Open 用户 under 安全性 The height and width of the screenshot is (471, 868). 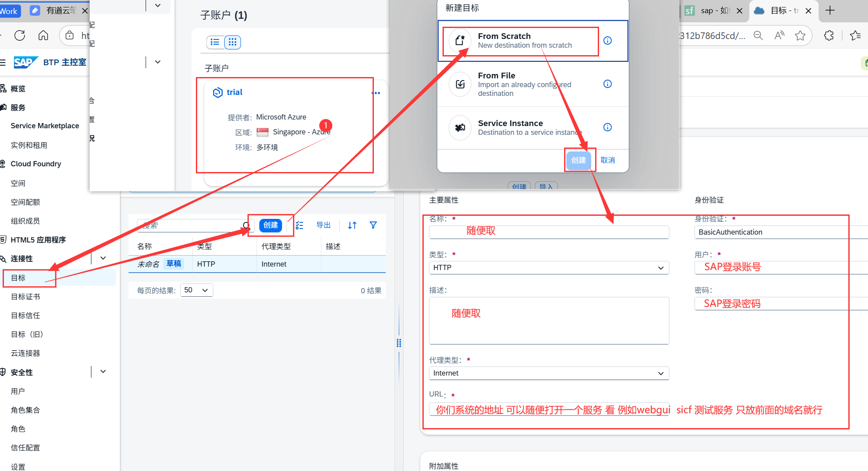pos(18,391)
